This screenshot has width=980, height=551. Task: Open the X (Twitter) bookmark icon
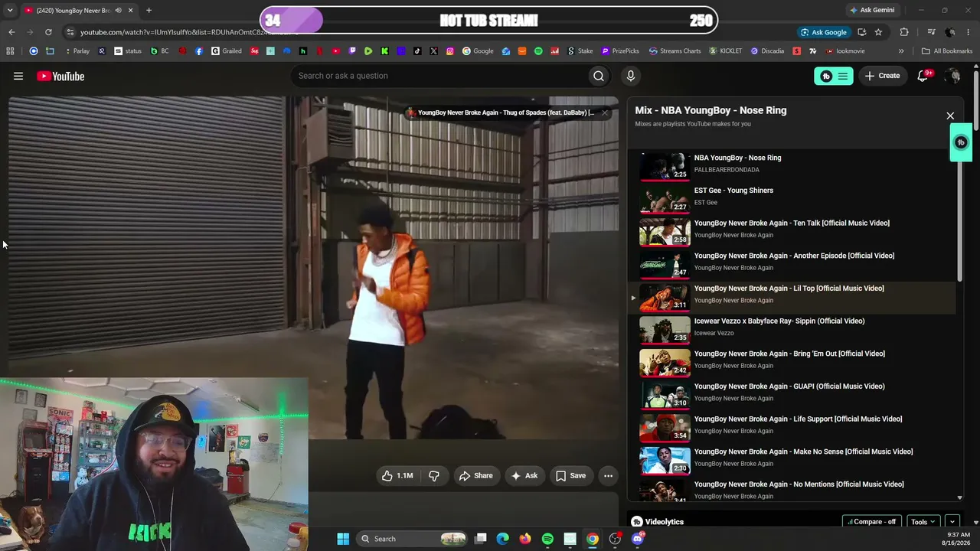[433, 51]
